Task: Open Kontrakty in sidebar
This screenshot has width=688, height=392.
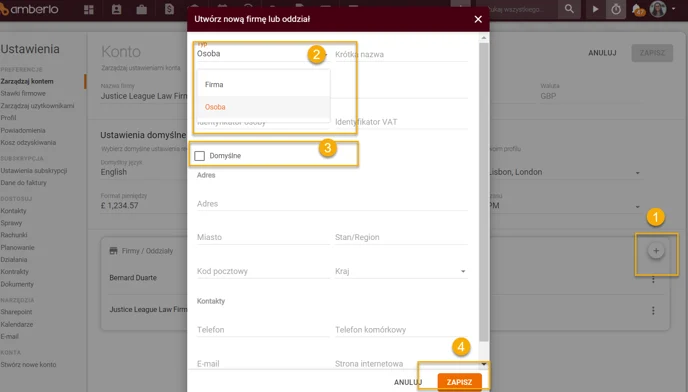Action: (14, 272)
